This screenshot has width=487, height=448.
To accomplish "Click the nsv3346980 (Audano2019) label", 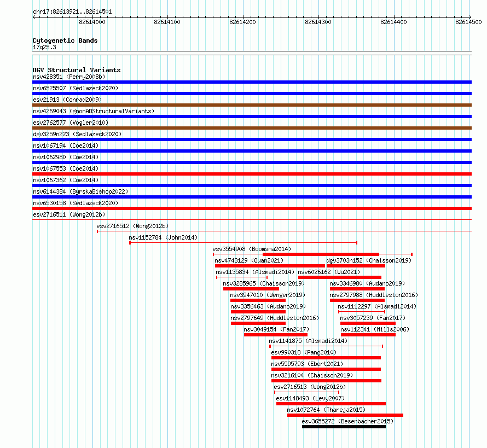I will [367, 283].
